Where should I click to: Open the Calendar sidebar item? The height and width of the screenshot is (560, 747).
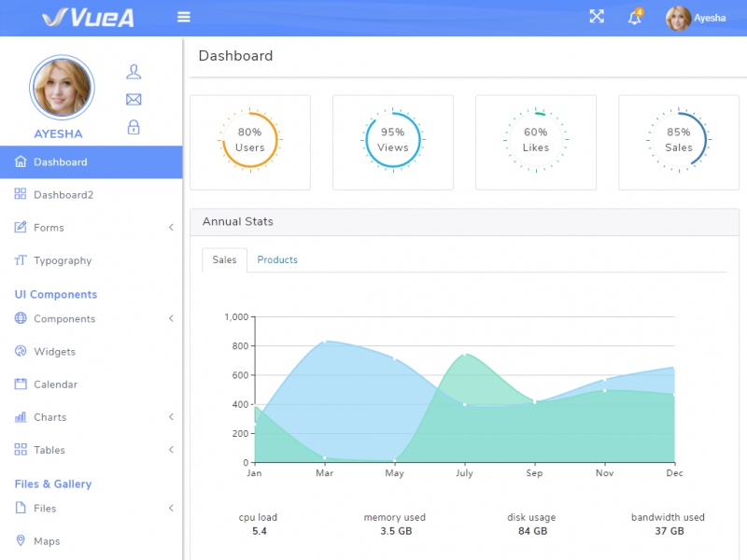pos(21,384)
